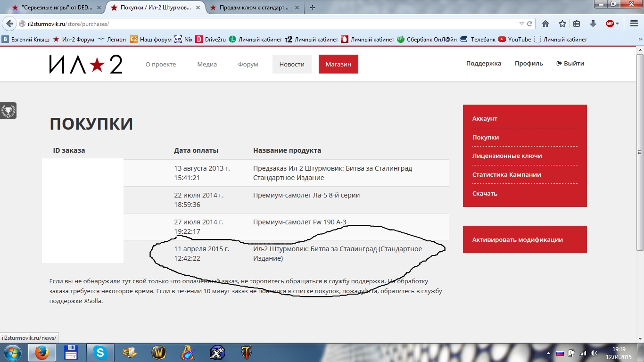
Task: Open О проекте in site navigation
Action: click(161, 64)
